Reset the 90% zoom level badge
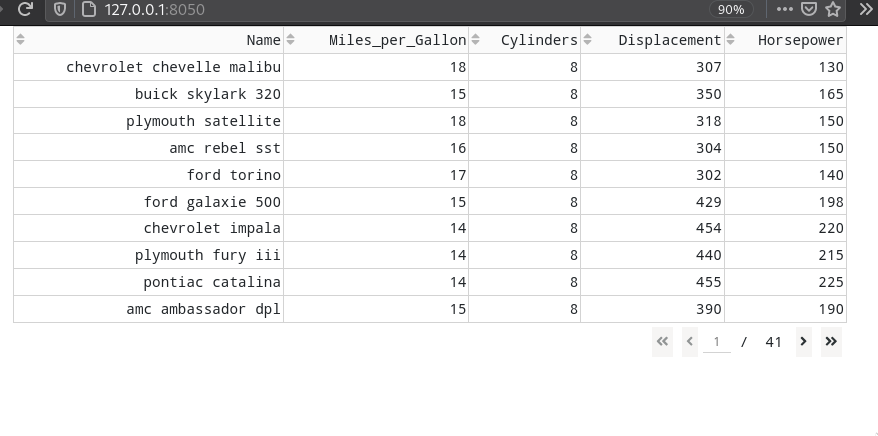Viewport: 878px width, 436px height. tap(731, 10)
